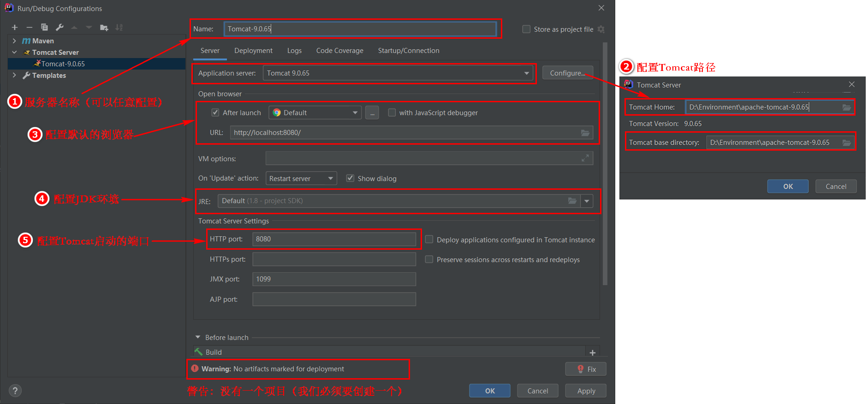Switch to Code Coverage tab
Screen dimensions: 868x404
point(340,51)
